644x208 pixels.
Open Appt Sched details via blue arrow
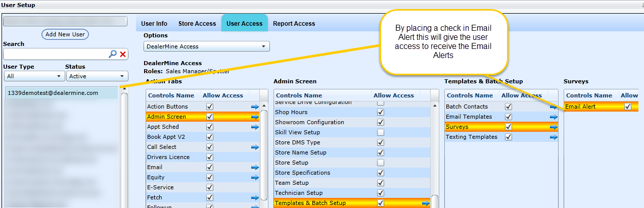coord(255,127)
